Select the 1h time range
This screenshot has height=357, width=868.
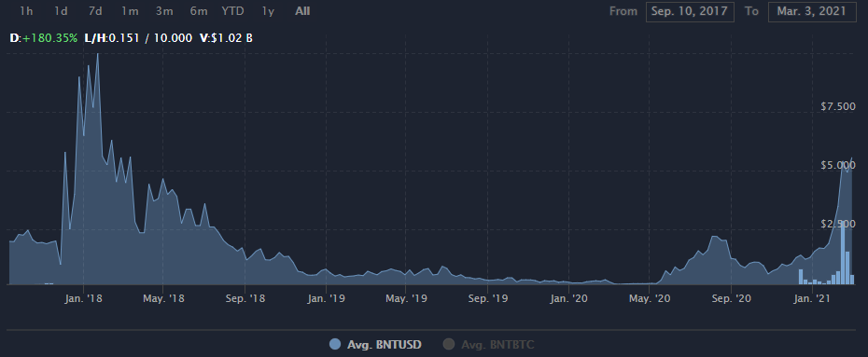coord(25,11)
